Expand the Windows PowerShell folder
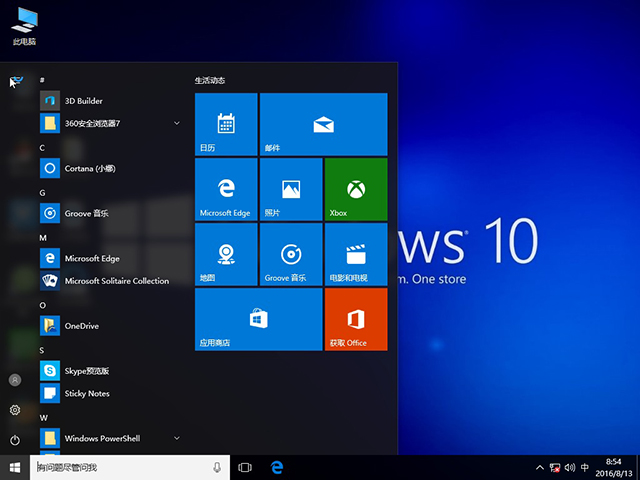This screenshot has width=640, height=480. pyautogui.click(x=176, y=438)
